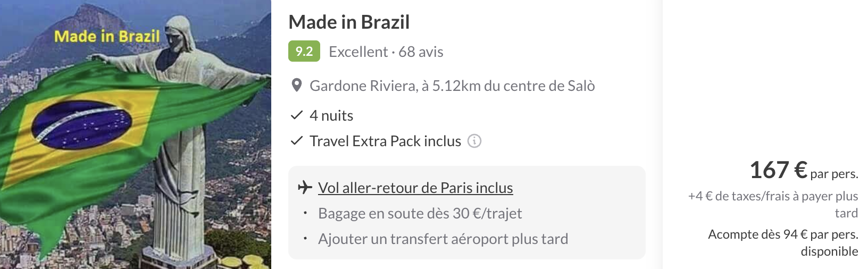Open the Made in Brazil hotel photo

pos(136,134)
